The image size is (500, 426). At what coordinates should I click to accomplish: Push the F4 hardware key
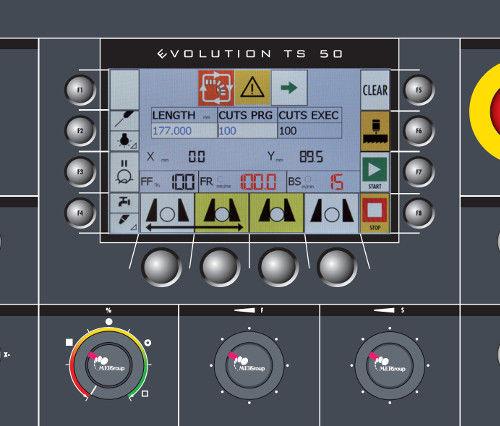click(x=80, y=213)
